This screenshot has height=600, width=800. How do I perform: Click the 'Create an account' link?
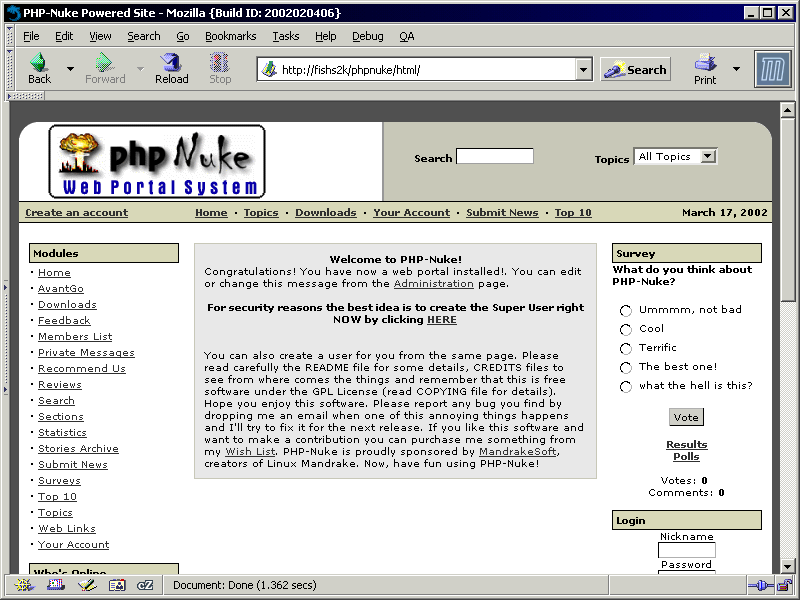pos(77,212)
